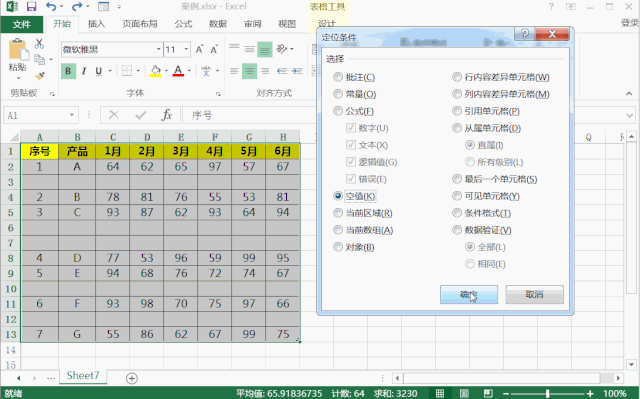
Task: Open the underline style dropdown arrow
Action: 110,71
